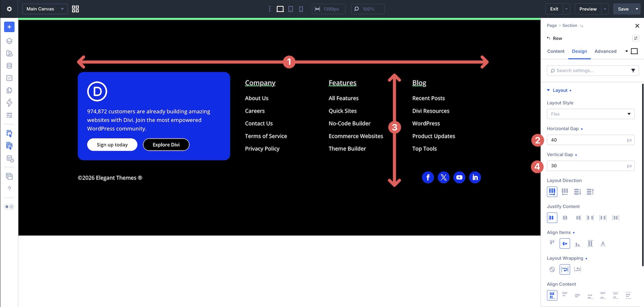Select wrap-reverse Layout Wrapping option
The width and height of the screenshot is (644, 307).
click(577, 269)
